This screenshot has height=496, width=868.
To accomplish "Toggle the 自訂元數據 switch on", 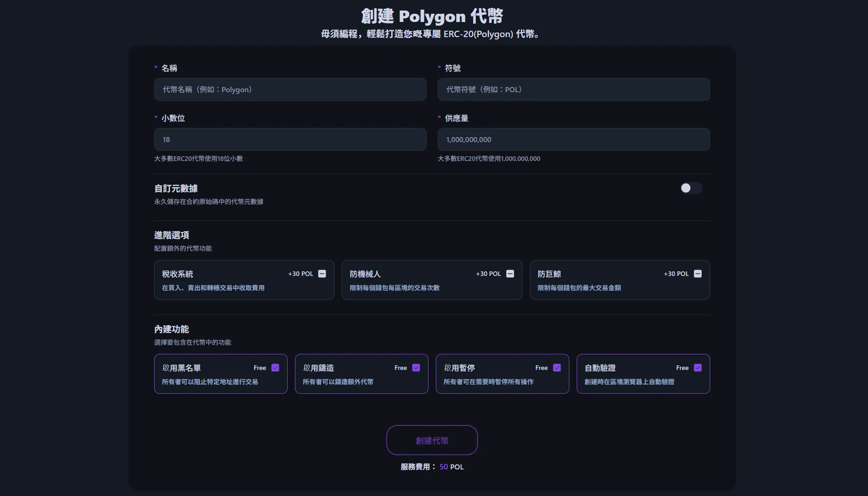I will [690, 188].
